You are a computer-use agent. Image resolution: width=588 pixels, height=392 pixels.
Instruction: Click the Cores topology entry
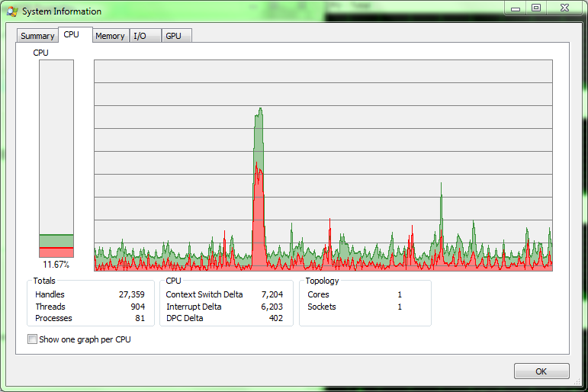click(x=355, y=294)
